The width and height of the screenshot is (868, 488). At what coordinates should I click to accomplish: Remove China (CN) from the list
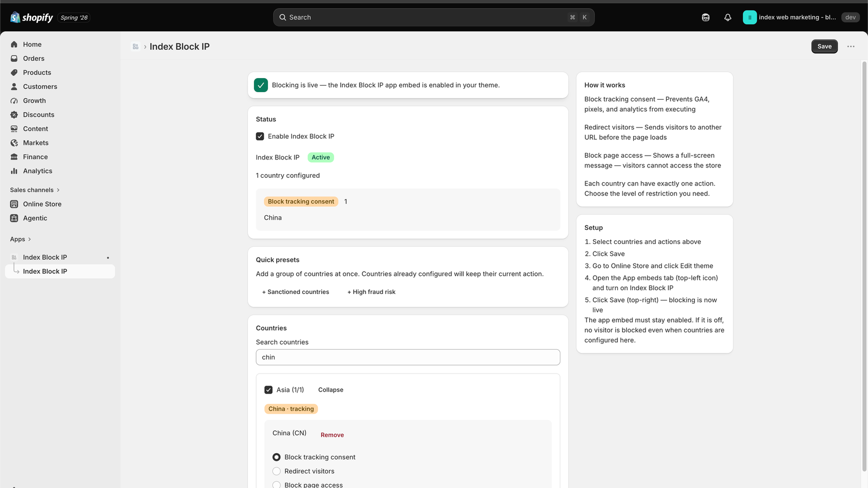point(332,435)
